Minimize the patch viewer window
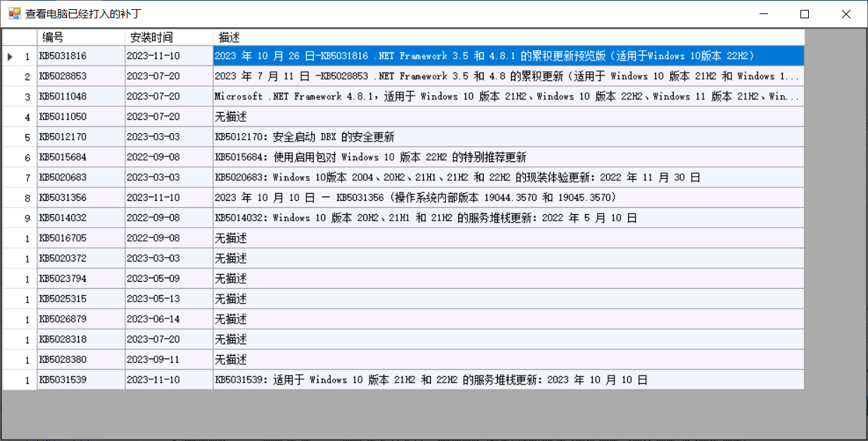The image size is (868, 441). (x=763, y=13)
